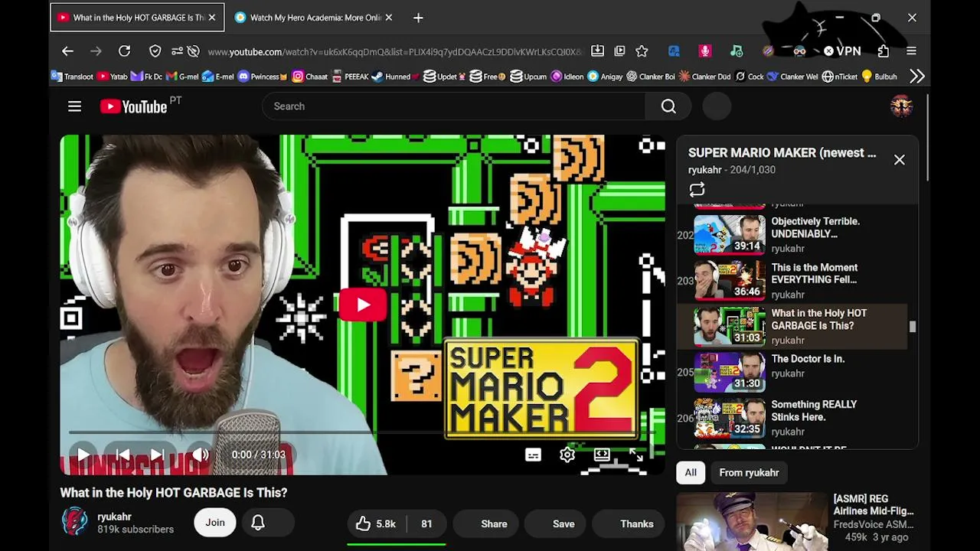
Task: Like the video with 5.8k likes
Action: [x=376, y=523]
